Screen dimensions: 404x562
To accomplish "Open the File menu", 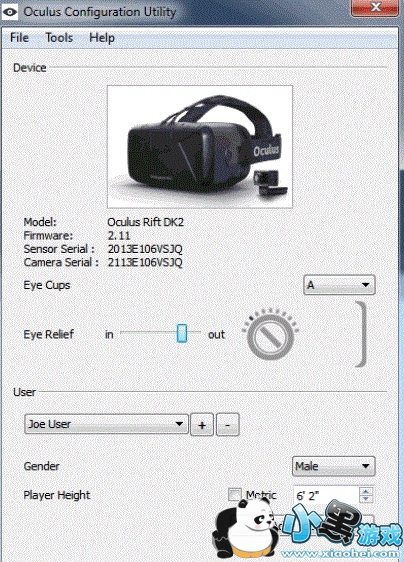I will [19, 37].
